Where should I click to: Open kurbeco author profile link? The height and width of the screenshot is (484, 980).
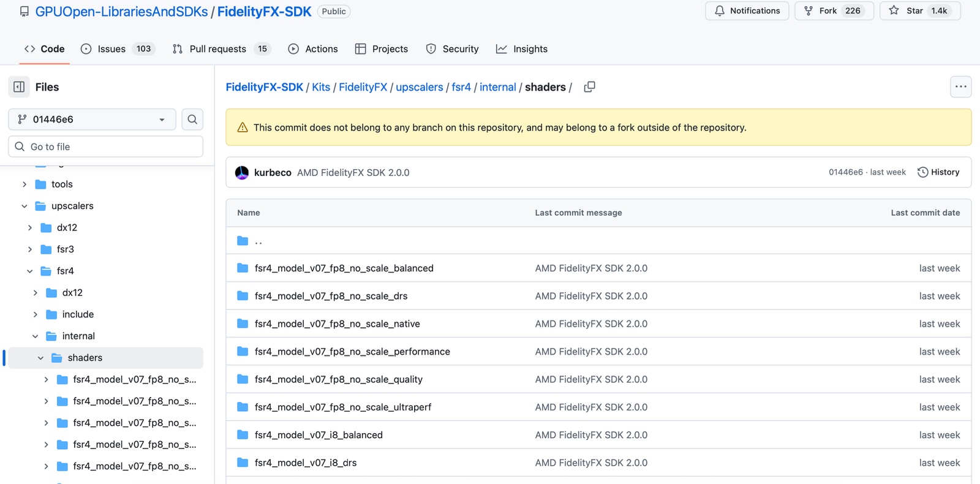click(x=273, y=173)
